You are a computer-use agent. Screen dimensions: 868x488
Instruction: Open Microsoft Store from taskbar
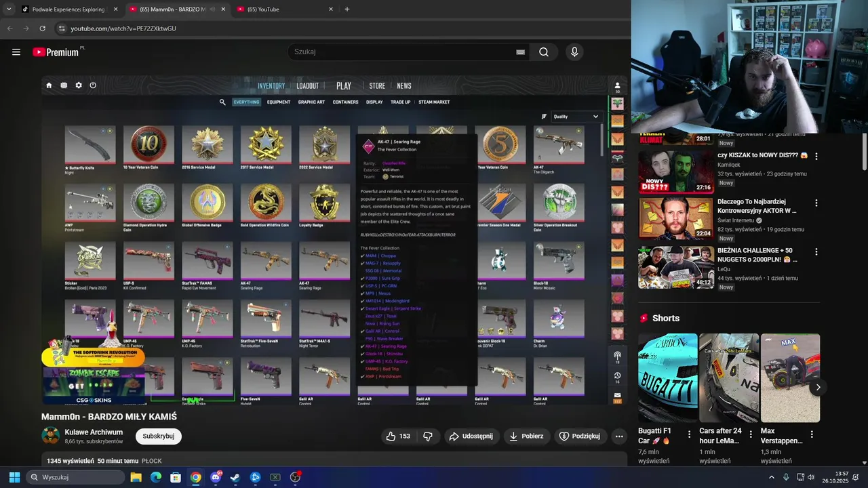(176, 477)
